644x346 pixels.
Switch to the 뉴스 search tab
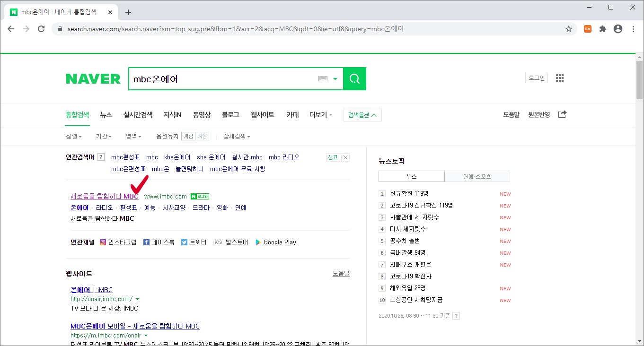[x=106, y=114]
